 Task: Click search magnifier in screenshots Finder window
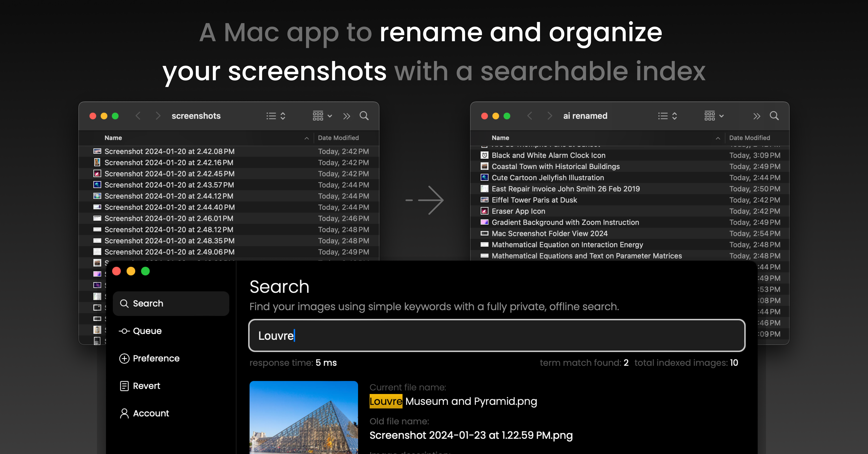[364, 116]
